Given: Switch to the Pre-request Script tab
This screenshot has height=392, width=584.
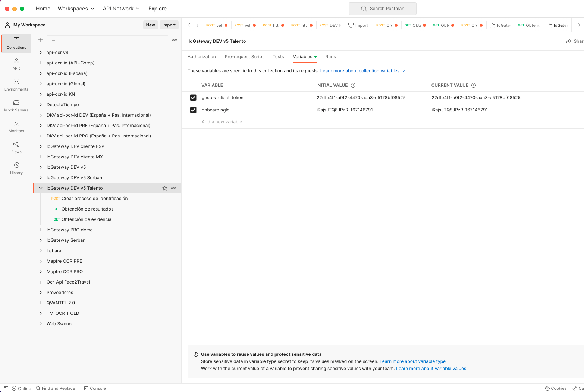Looking at the screenshot, I should (244, 57).
